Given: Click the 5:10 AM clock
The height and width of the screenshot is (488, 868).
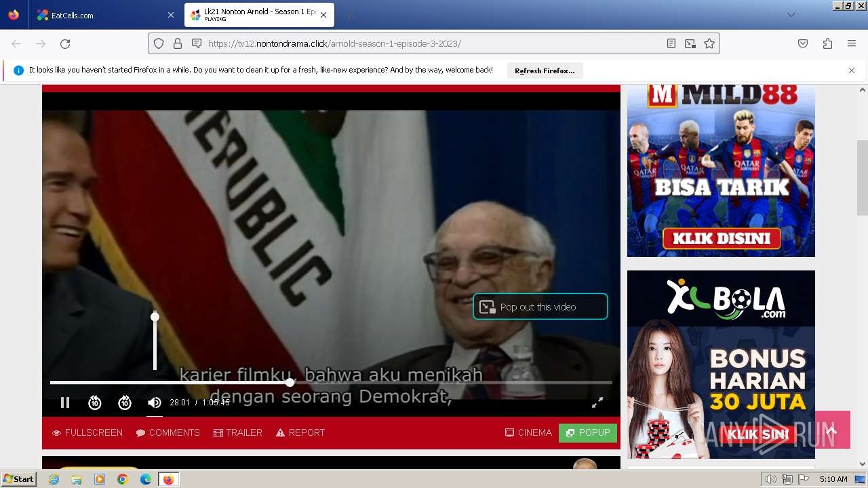Looking at the screenshot, I should [833, 479].
